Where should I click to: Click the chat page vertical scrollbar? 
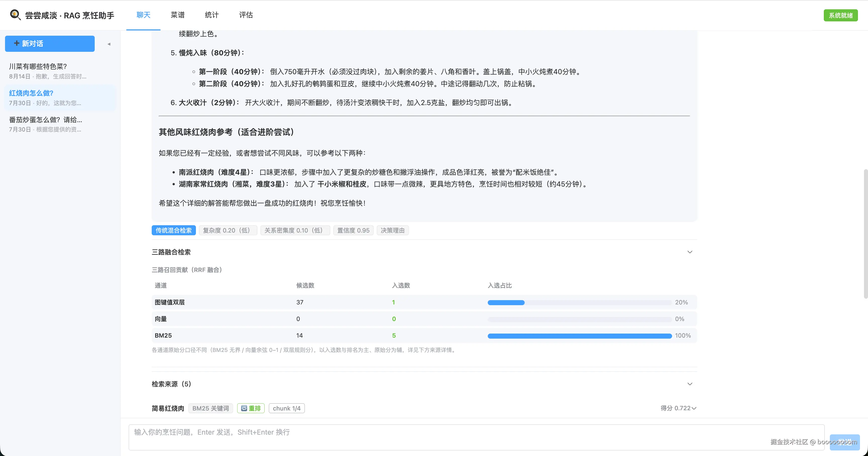point(866,233)
